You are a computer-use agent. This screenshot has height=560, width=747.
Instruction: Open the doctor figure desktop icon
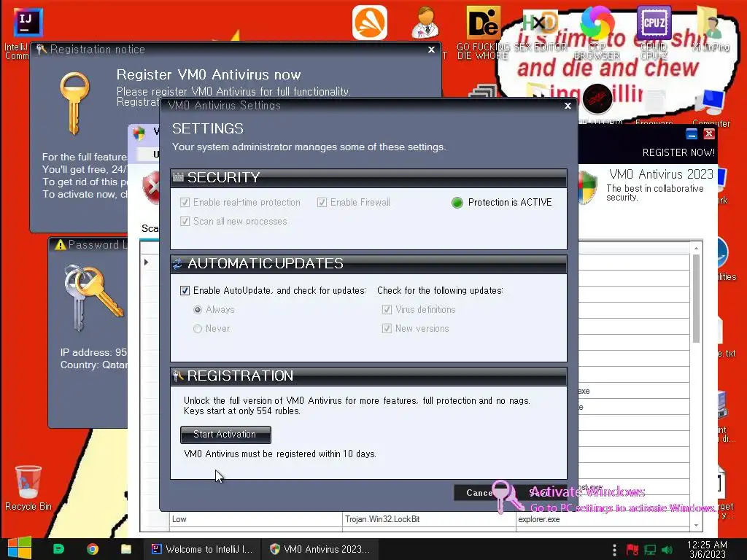(425, 23)
